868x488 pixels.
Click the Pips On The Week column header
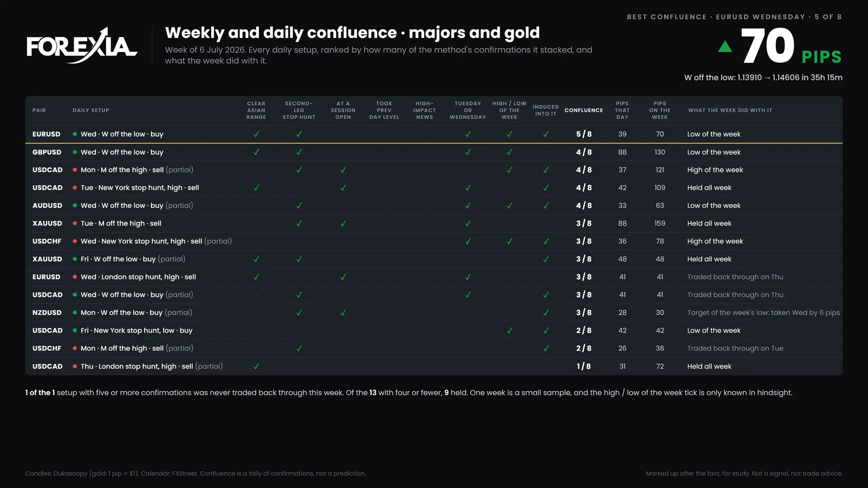660,110
